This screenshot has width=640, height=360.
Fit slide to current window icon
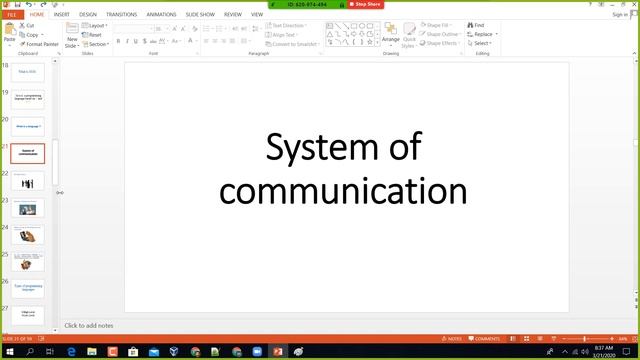tap(635, 339)
